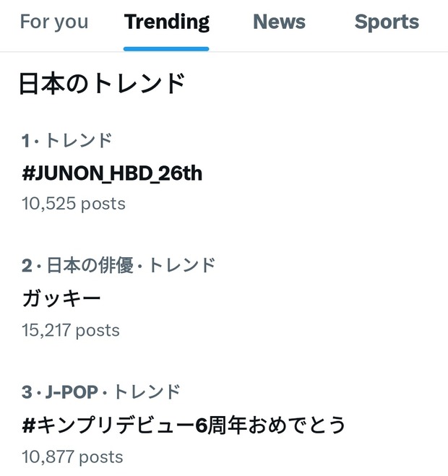Image resolution: width=448 pixels, height=476 pixels.
Task: Click rank number 3 in trend list
Action: point(27,392)
